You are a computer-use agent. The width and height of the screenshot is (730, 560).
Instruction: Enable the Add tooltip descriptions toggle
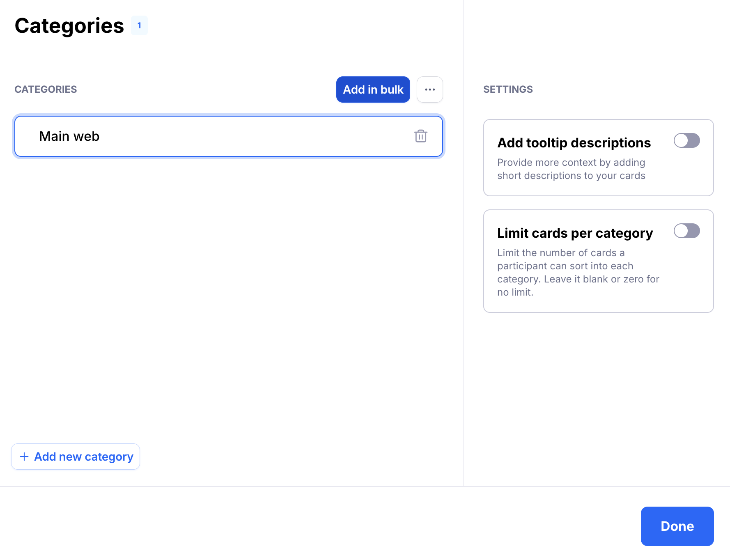686,140
